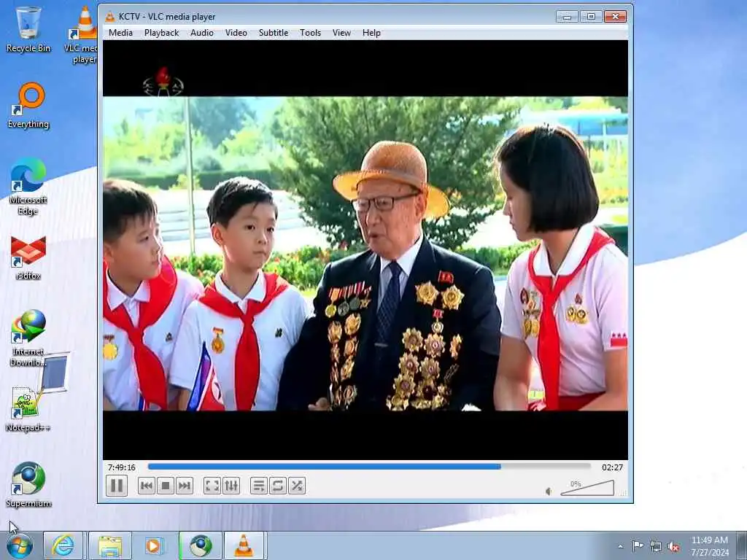Open the Video menu

(236, 33)
